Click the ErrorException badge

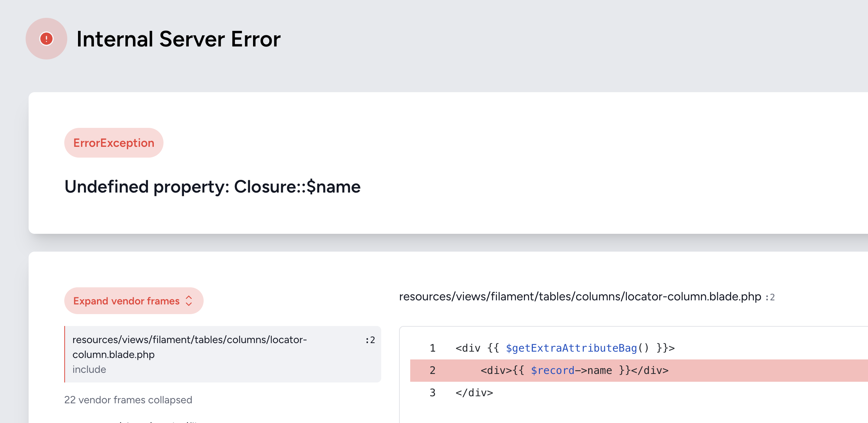(114, 143)
